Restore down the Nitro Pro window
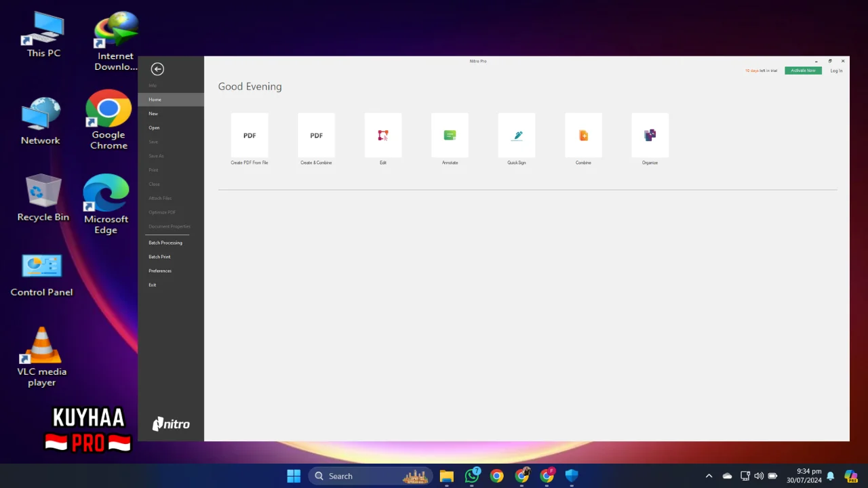 pos(830,61)
